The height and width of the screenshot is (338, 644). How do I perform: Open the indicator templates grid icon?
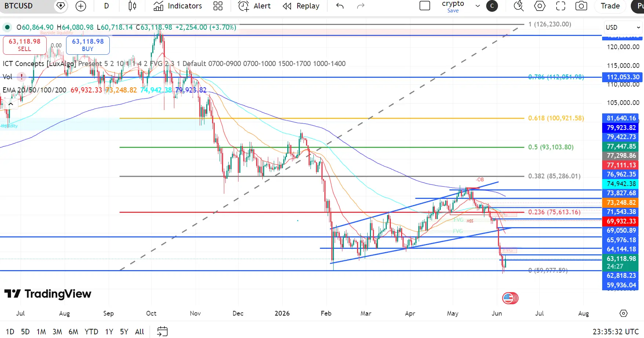[218, 6]
